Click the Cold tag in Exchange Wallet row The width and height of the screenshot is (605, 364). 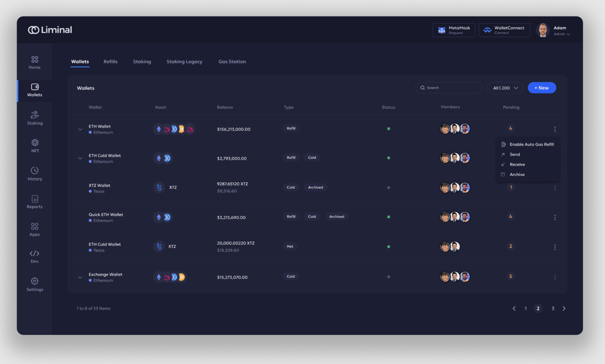[291, 277]
